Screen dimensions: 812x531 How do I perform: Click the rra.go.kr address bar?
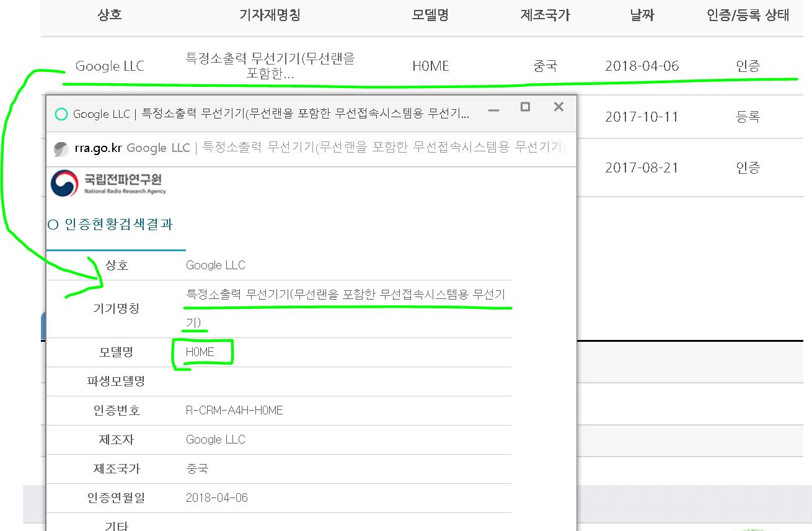(x=311, y=149)
